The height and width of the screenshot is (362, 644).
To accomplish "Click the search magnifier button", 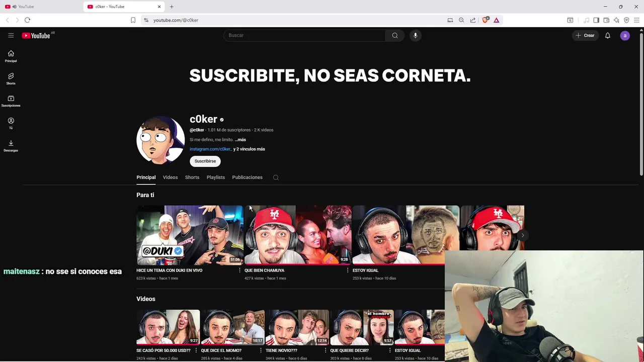I will click(395, 35).
